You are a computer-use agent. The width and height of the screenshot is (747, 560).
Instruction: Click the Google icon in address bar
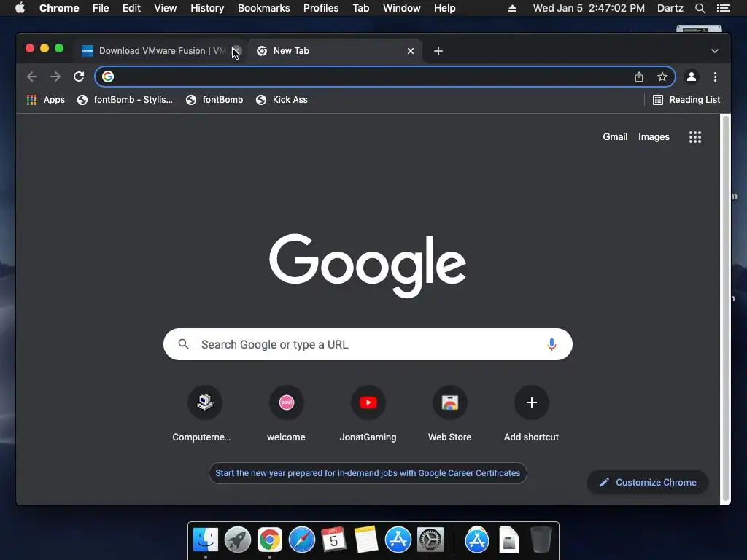(x=108, y=77)
